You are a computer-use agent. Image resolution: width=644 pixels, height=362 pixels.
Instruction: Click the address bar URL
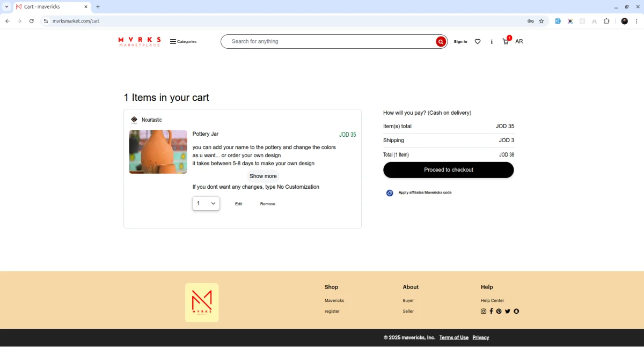coord(76,21)
